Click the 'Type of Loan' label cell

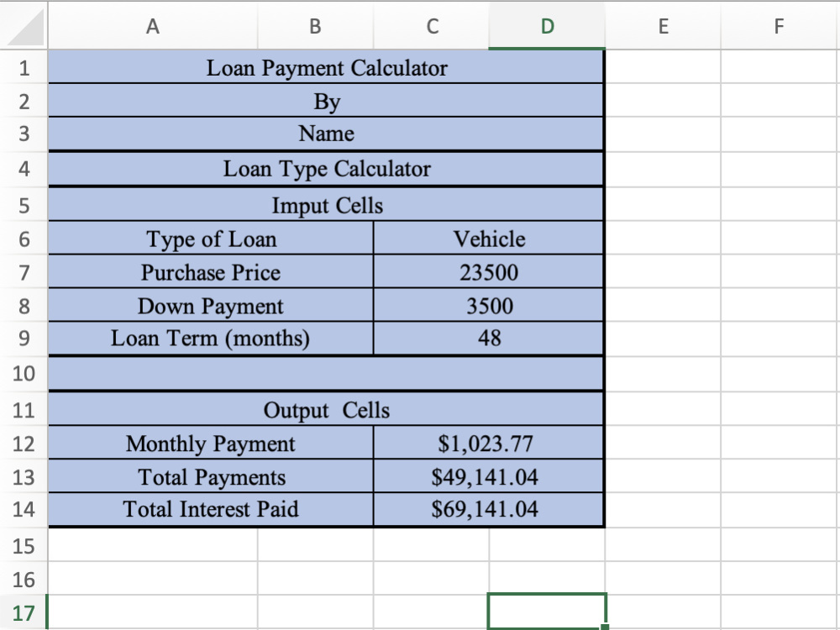point(211,239)
